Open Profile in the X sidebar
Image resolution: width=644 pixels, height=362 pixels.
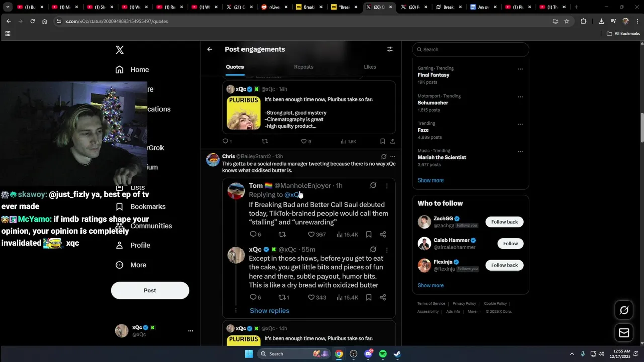coord(133,245)
